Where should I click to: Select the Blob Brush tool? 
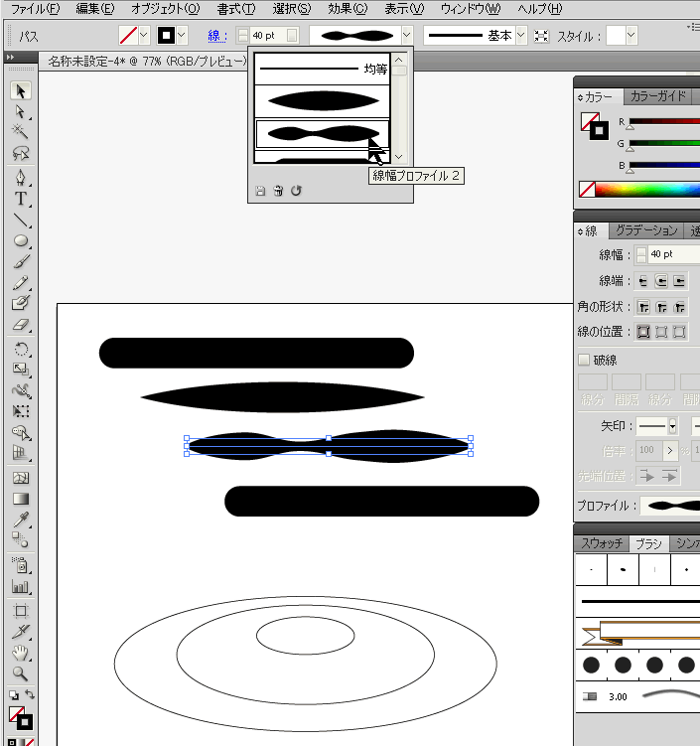tap(21, 303)
